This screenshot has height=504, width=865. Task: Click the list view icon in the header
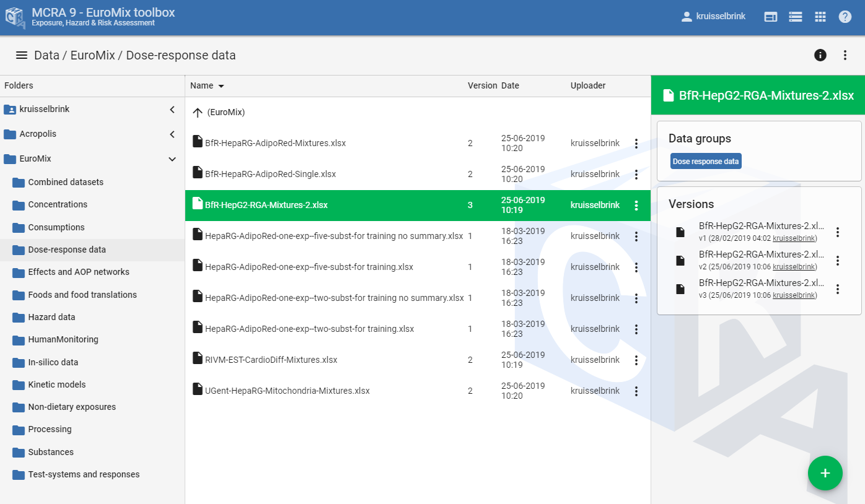click(795, 17)
